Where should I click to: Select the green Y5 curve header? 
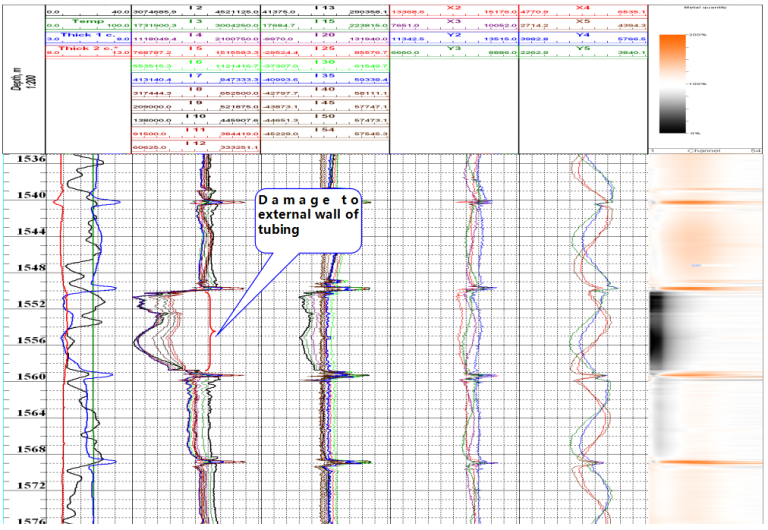pos(583,48)
